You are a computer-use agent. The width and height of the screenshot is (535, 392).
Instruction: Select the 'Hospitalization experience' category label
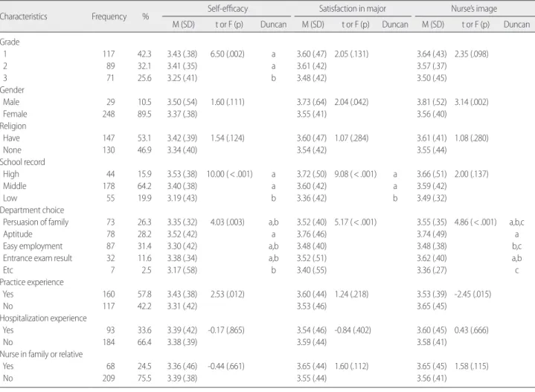(x=43, y=318)
